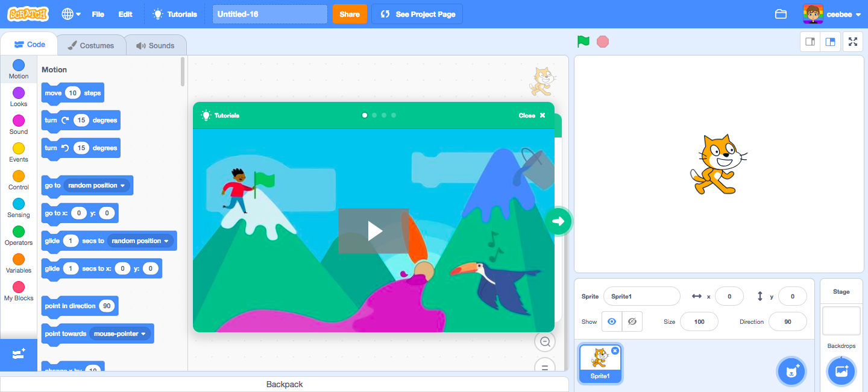Show Sprite1 with the eye toggle

click(x=611, y=321)
